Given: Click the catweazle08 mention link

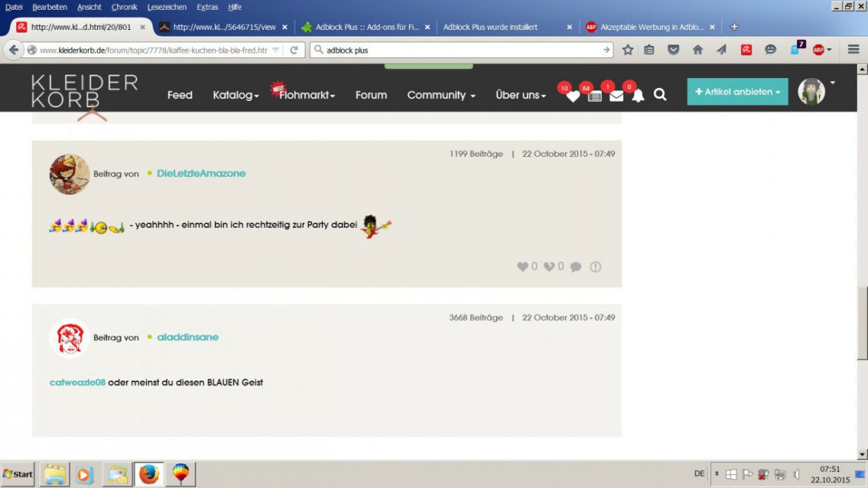Looking at the screenshot, I should pos(77,382).
